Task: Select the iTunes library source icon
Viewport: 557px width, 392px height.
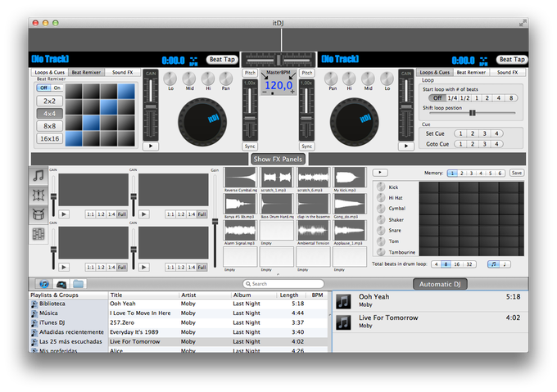Action: pos(44,284)
